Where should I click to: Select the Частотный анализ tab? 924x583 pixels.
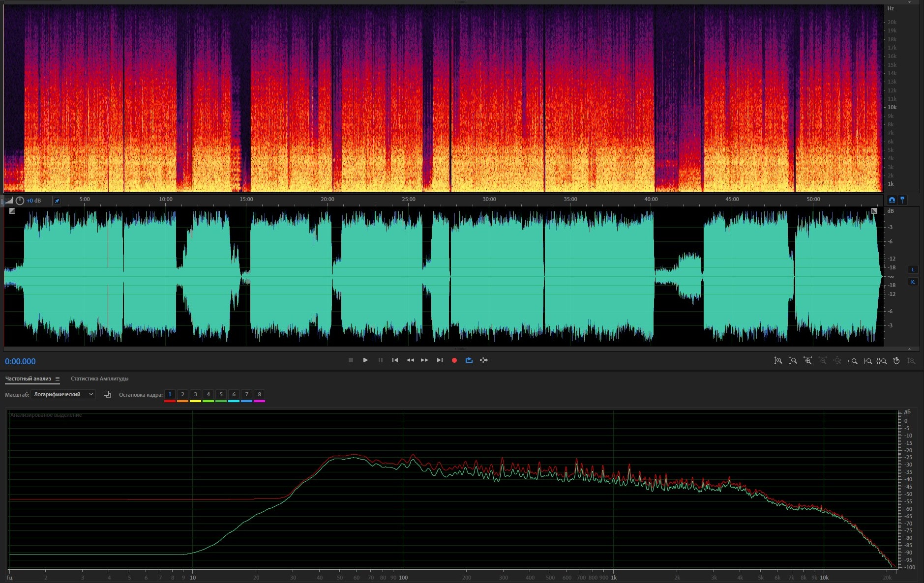pos(28,379)
